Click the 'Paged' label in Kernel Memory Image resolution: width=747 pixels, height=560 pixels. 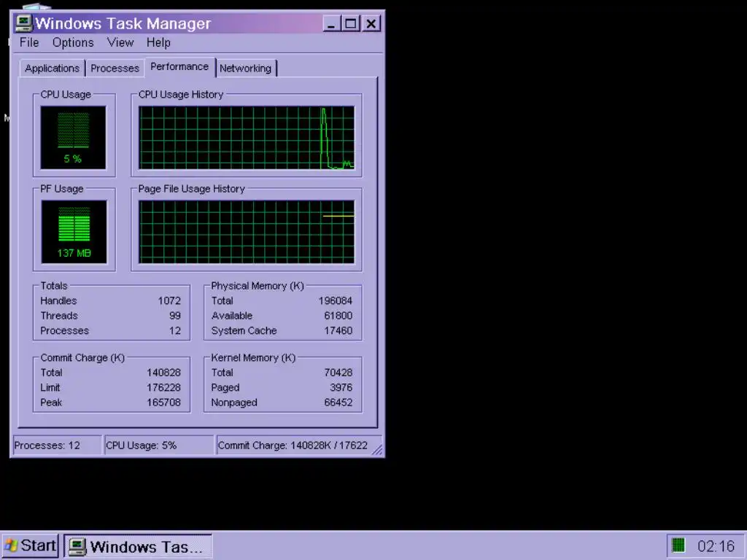tap(225, 388)
